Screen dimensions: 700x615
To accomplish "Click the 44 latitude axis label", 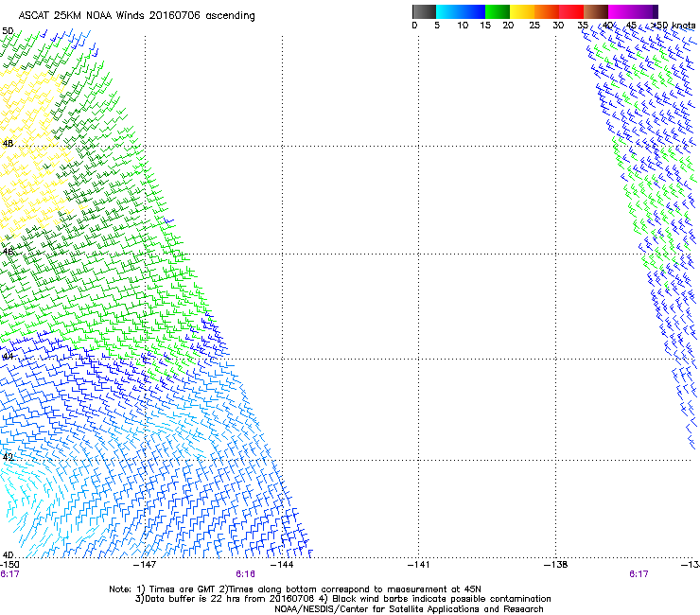I will [8, 357].
